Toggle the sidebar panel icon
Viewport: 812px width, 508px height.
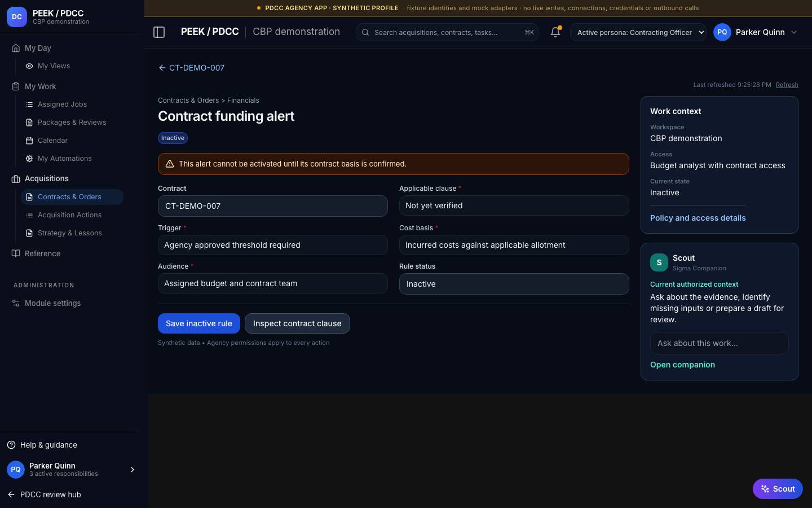159,32
